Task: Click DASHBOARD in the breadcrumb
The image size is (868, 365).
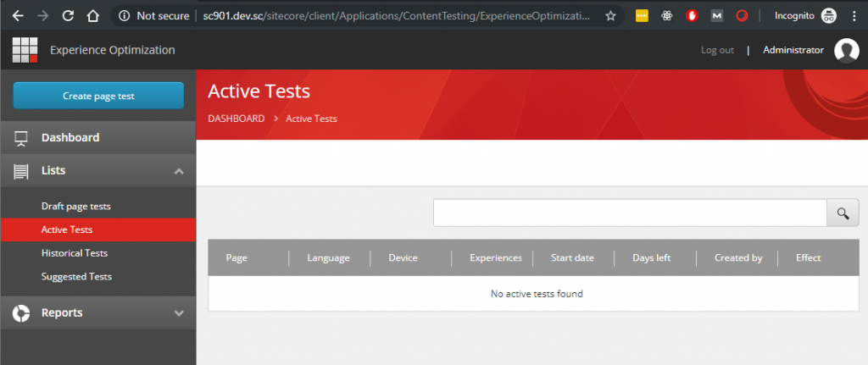Action: point(236,119)
